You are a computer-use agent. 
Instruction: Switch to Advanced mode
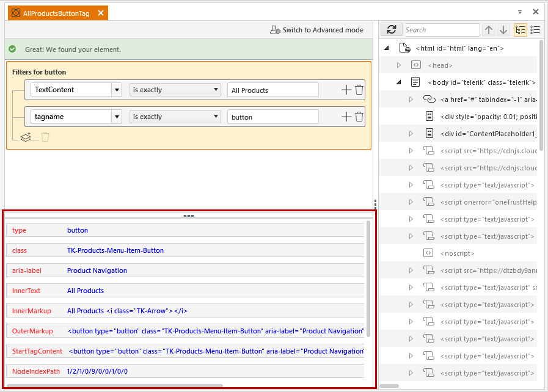click(317, 30)
